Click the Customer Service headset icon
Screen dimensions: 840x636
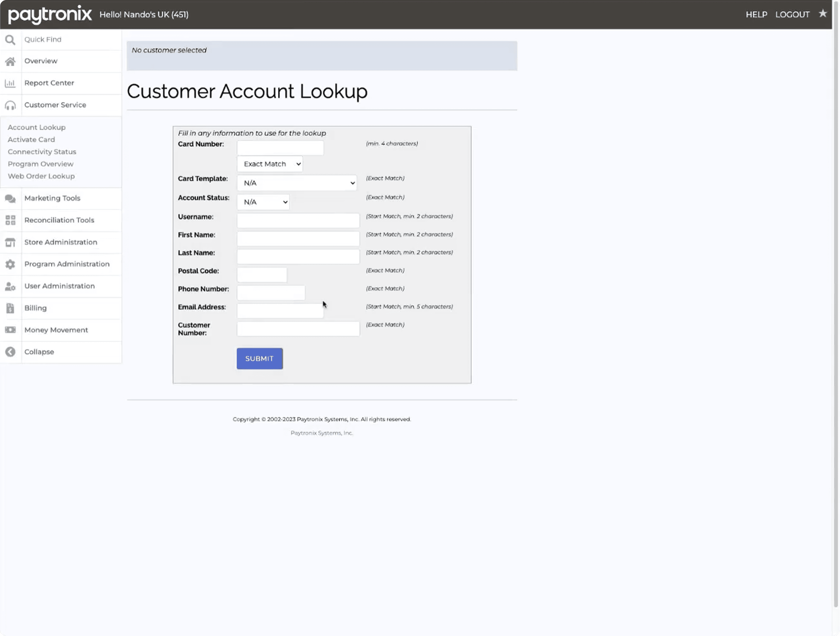click(10, 105)
